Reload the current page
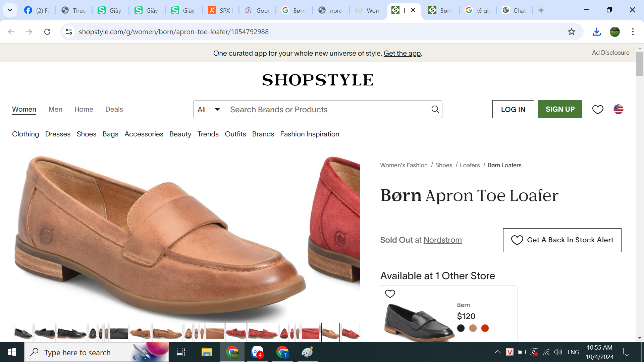Viewport: 644px width, 362px height. [x=47, y=32]
